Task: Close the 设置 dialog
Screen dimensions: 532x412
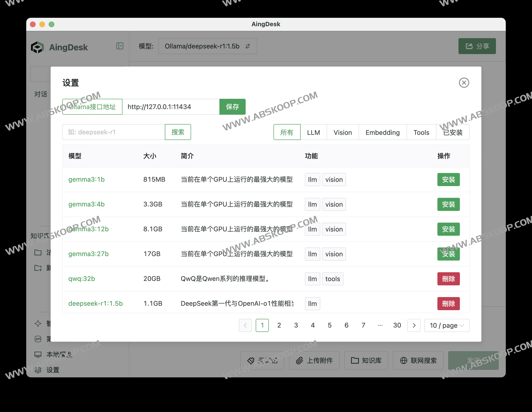Action: [464, 83]
